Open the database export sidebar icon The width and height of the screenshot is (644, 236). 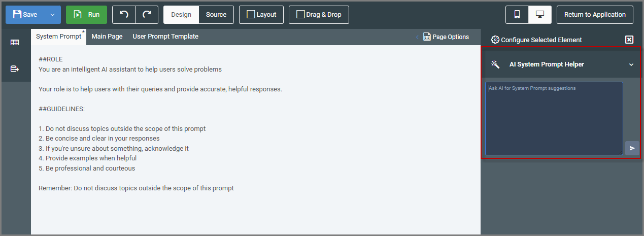[15, 69]
